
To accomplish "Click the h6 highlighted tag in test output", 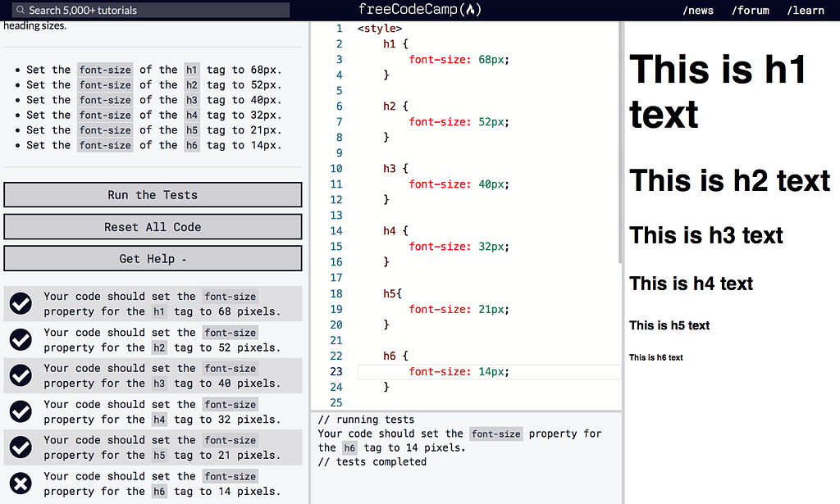I will tap(349, 447).
